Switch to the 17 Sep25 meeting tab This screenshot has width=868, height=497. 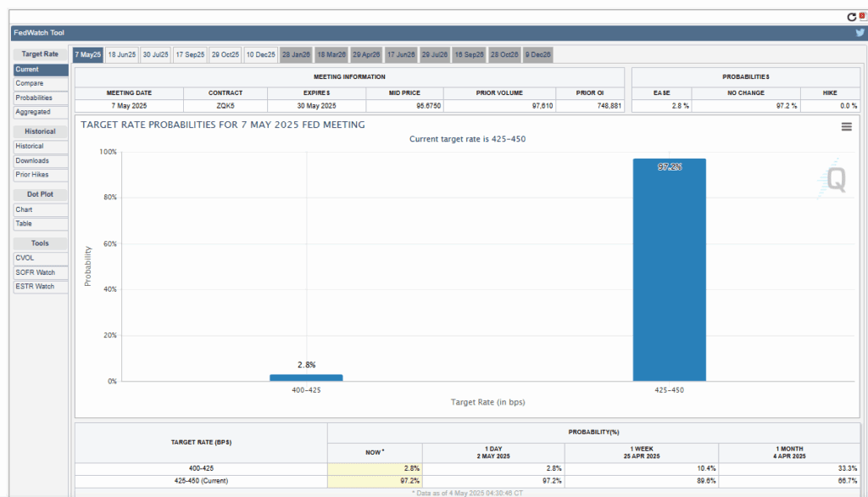(x=190, y=54)
